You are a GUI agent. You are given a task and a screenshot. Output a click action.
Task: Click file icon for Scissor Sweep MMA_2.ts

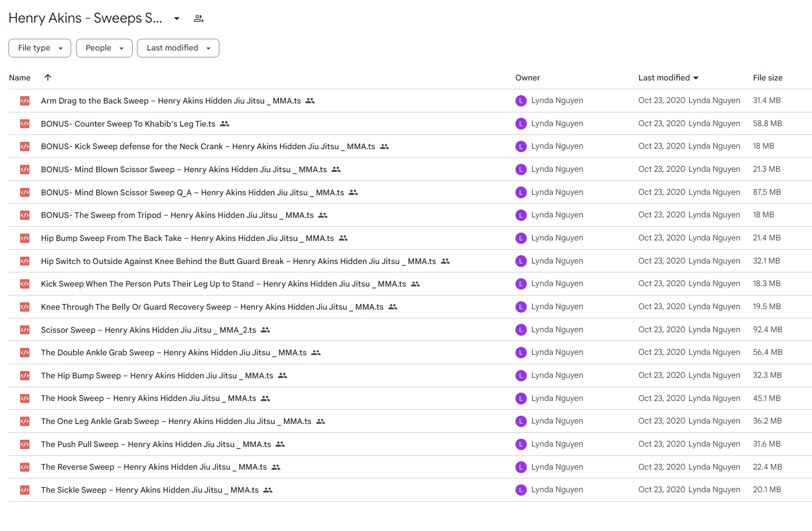pos(25,330)
